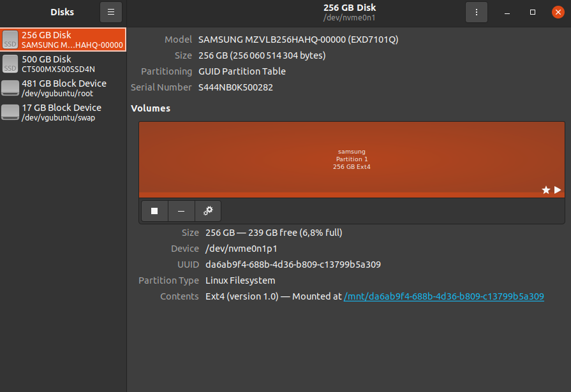This screenshot has width=571, height=392.
Task: Choose the /dev/vgubuntu/swap device entry
Action: [x=63, y=112]
